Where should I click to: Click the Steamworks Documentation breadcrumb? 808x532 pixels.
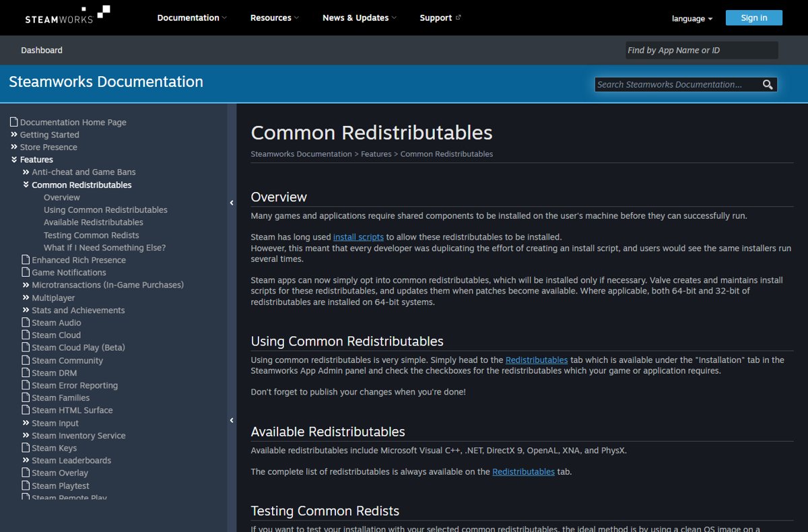click(301, 154)
